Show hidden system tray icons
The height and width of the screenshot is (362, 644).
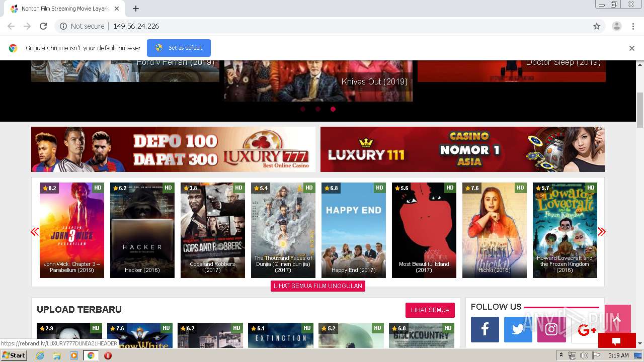(x=561, y=355)
